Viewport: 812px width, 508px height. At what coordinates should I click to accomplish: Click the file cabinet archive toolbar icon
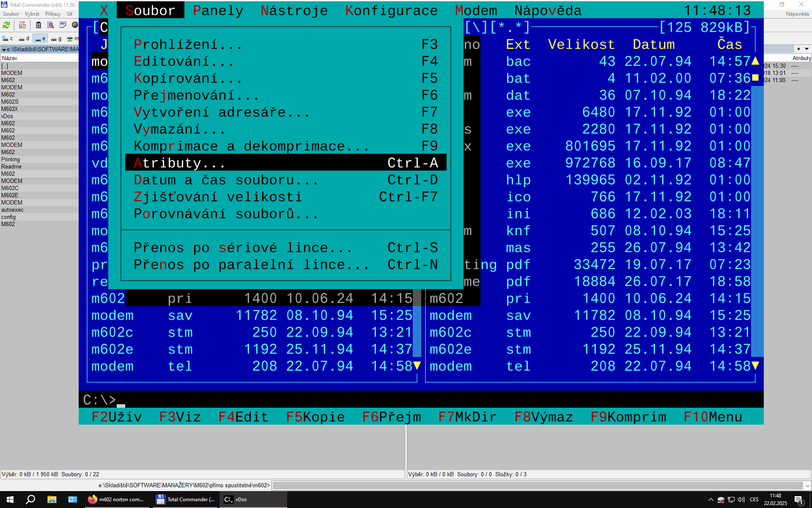tap(38, 25)
